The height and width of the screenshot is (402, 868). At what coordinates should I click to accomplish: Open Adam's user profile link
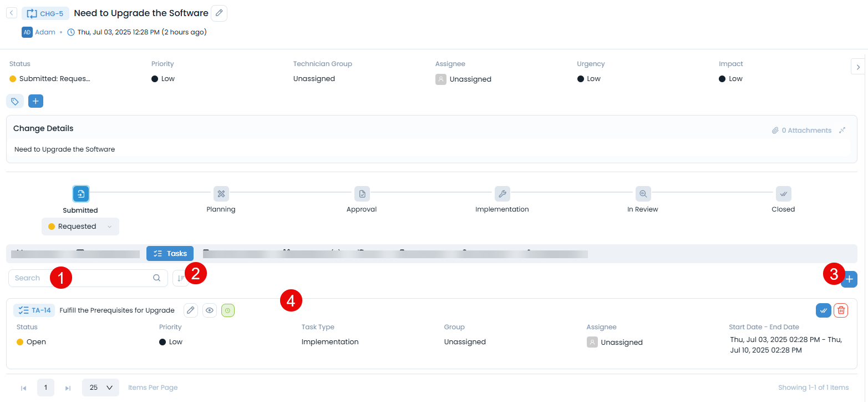coord(45,32)
